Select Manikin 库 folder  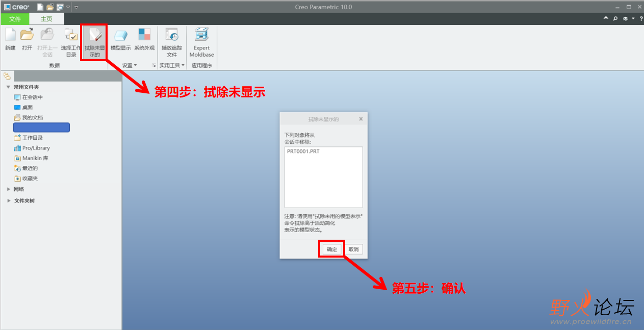coord(32,158)
